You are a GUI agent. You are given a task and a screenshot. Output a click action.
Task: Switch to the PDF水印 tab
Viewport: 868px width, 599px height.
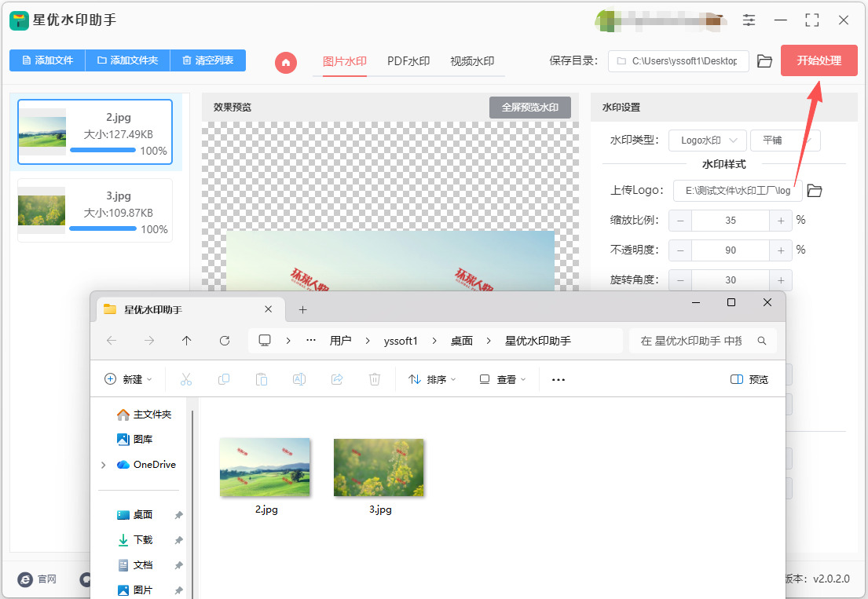pos(408,61)
